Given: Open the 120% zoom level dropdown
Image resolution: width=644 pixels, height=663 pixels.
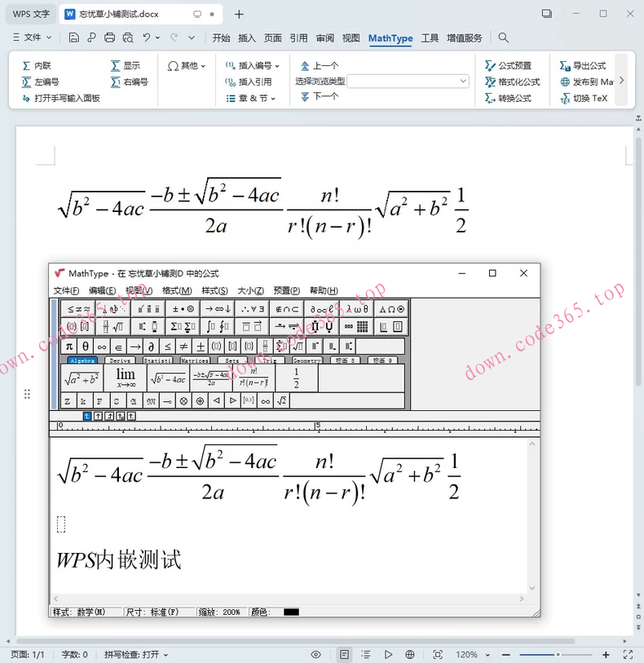Looking at the screenshot, I should tap(473, 655).
